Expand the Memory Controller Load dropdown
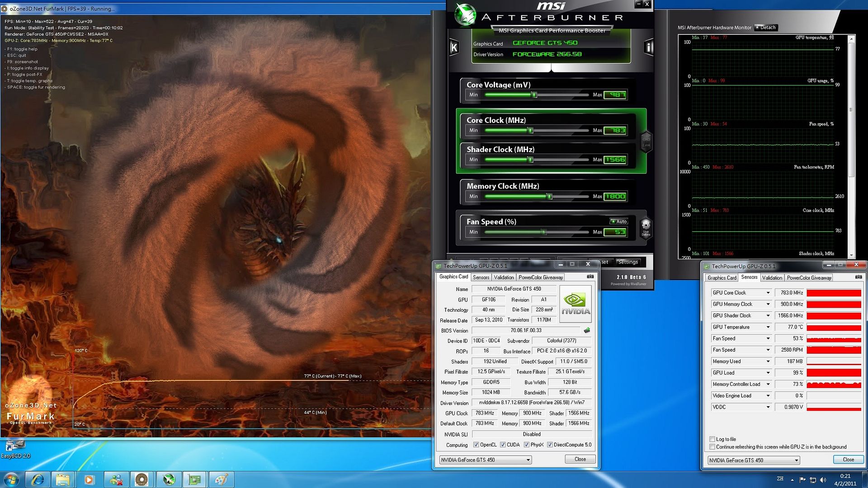The width and height of the screenshot is (868, 488). tap(768, 384)
